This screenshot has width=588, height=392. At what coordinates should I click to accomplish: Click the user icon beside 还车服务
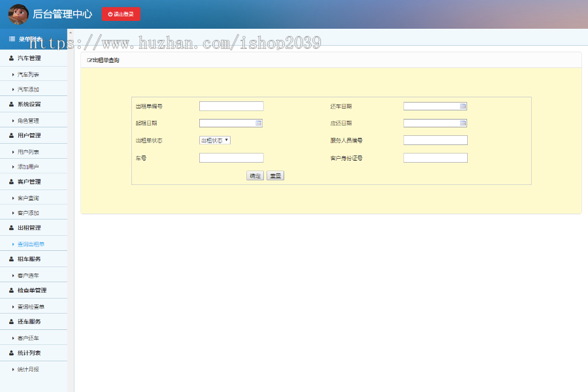11,321
